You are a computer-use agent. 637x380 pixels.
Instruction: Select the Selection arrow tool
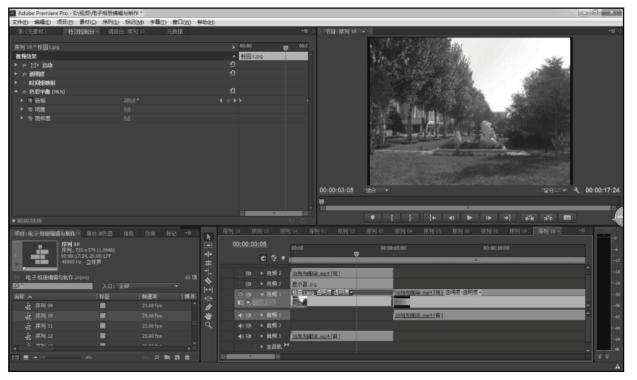coord(208,237)
